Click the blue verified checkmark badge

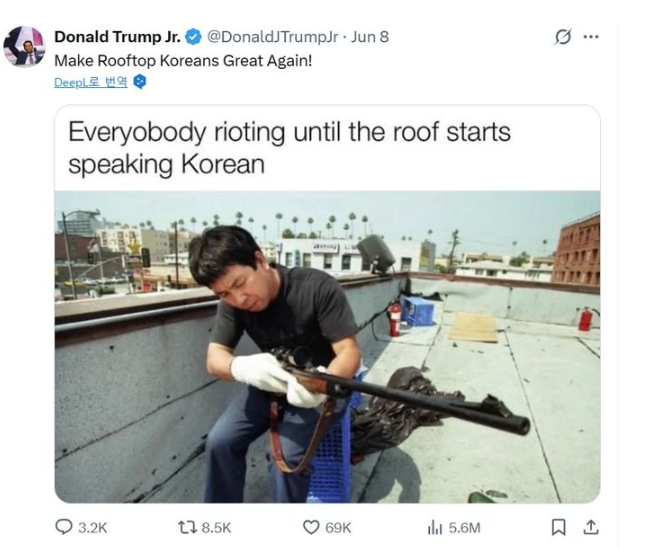[x=193, y=37]
